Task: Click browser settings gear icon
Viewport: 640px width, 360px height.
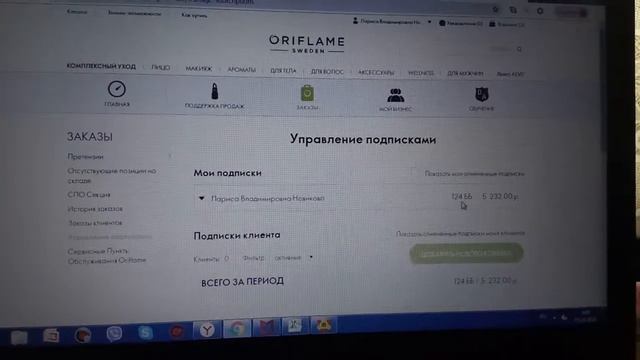Action: (540, 11)
